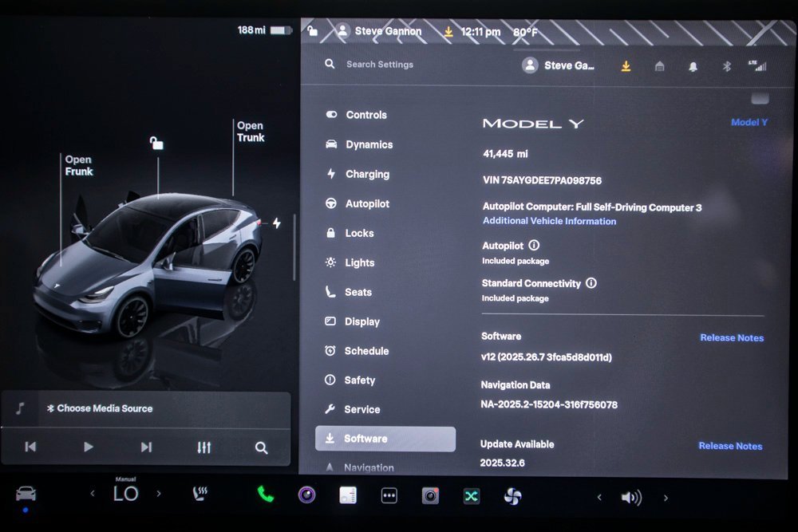This screenshot has height=532, width=798.
Task: Tap the Bluetooth icon in header
Action: [726, 66]
